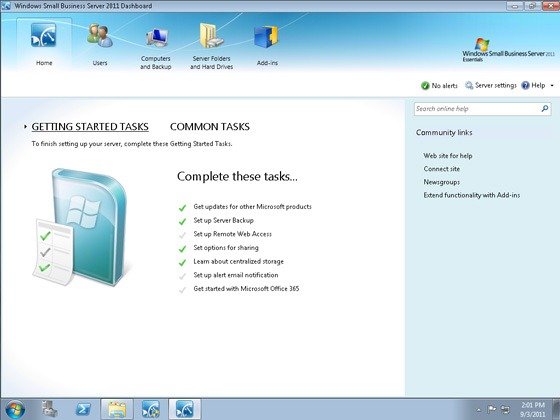This screenshot has height=420, width=560.
Task: Open the Add-ins section icon
Action: 266,37
